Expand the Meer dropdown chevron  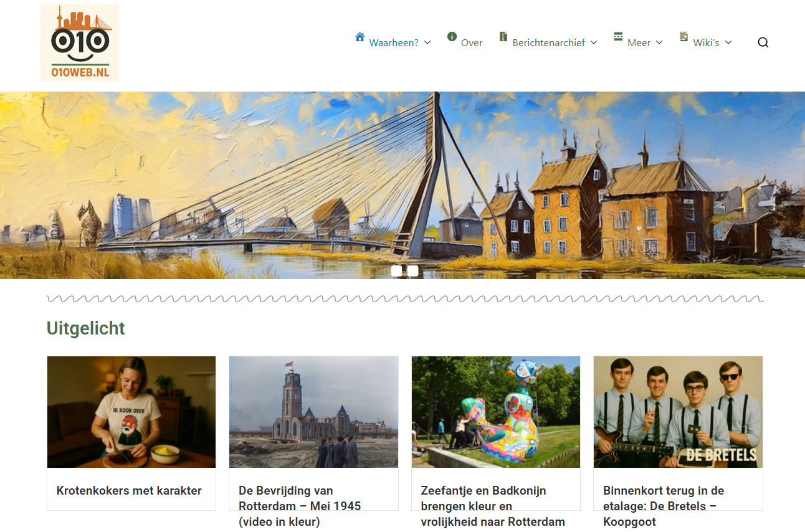click(x=659, y=42)
